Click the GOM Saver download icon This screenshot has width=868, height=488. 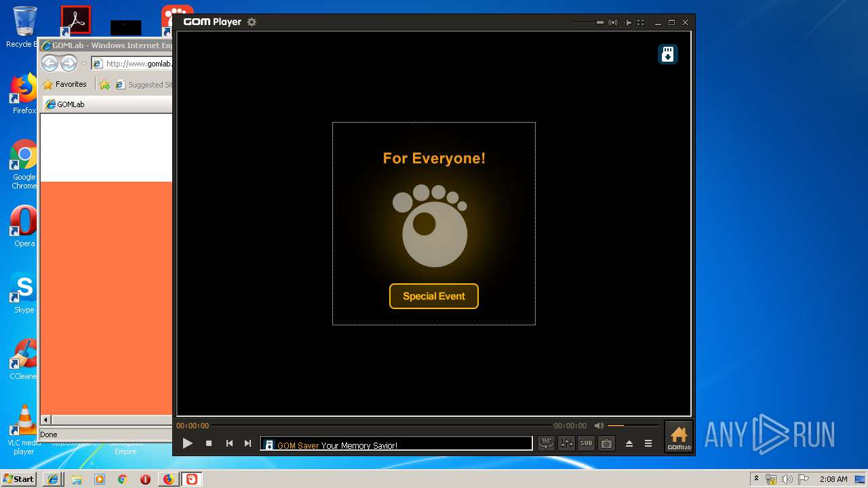pos(668,54)
